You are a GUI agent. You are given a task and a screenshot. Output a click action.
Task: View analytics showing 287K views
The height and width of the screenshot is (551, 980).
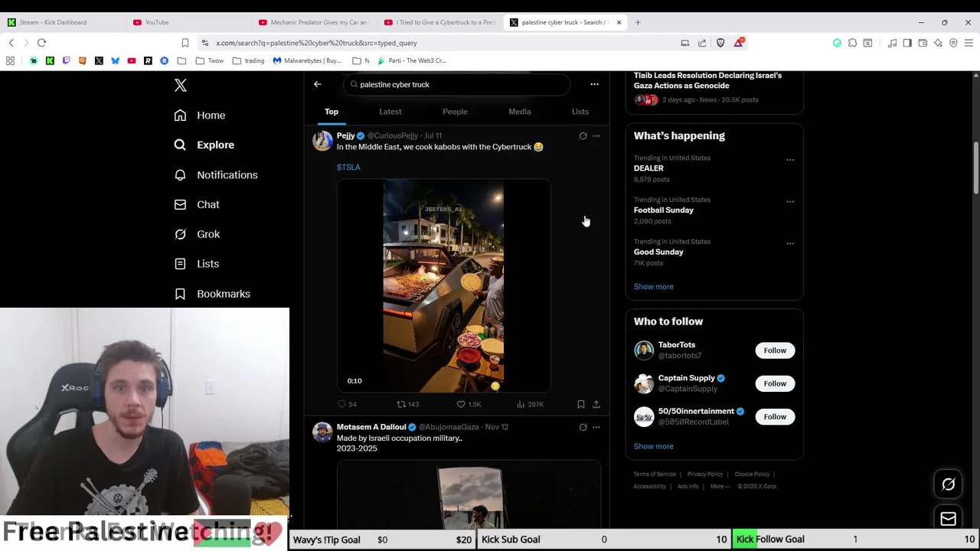click(x=530, y=404)
